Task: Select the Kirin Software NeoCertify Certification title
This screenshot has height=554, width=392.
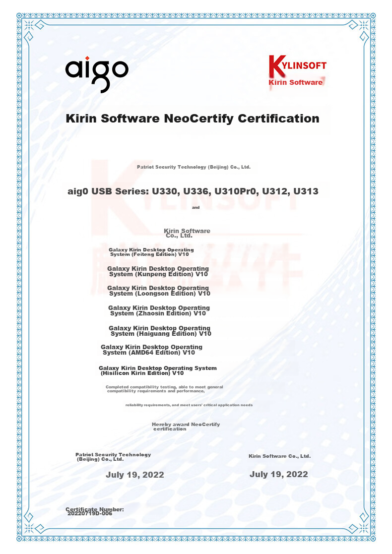Action: (x=193, y=119)
